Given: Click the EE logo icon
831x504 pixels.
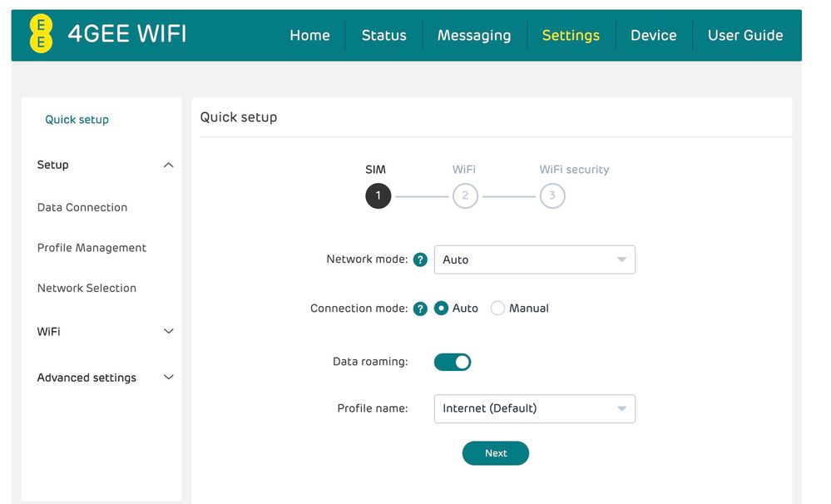Looking at the screenshot, I should pos(41,34).
